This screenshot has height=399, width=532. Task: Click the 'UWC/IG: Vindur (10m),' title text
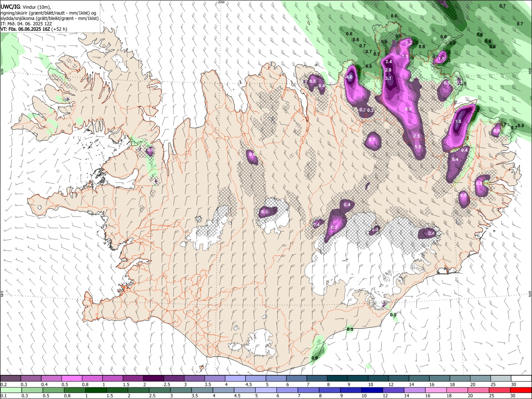coord(26,7)
